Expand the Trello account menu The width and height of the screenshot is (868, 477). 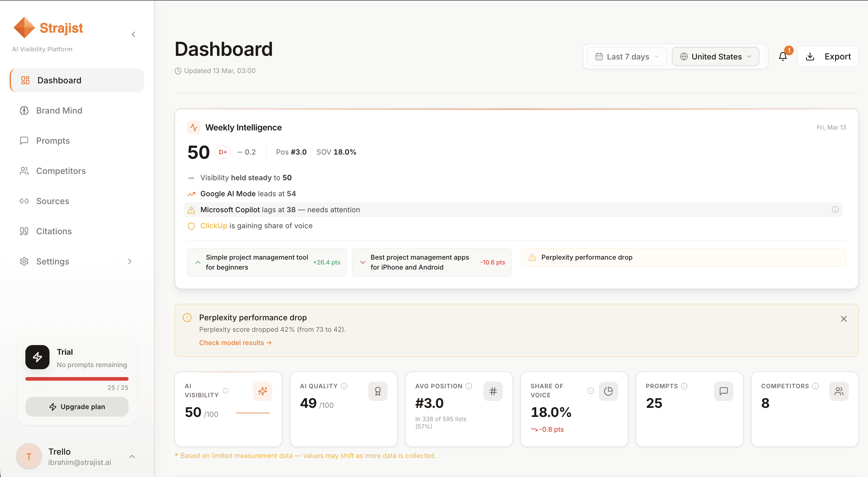tap(132, 456)
